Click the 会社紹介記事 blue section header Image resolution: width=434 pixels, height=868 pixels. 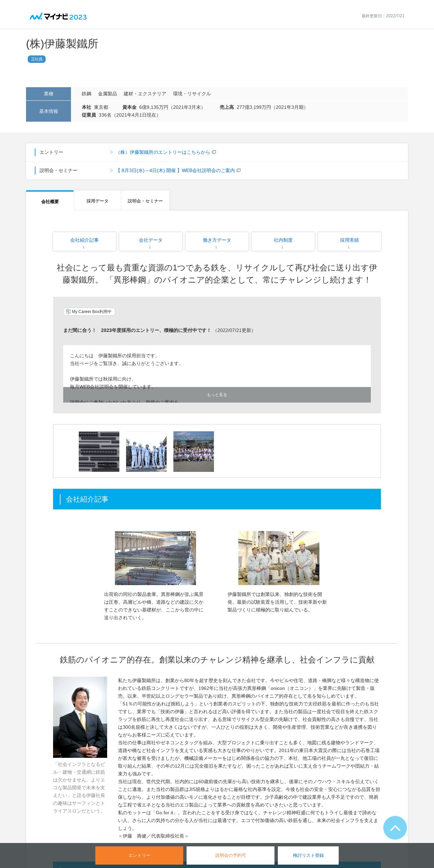click(x=217, y=499)
